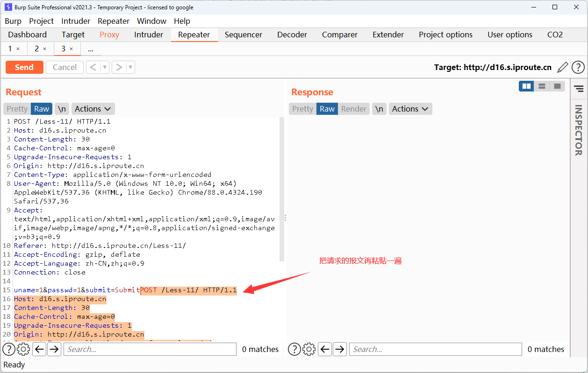The height and width of the screenshot is (373, 588).
Task: Open the request Actions dropdown
Action: (x=93, y=109)
